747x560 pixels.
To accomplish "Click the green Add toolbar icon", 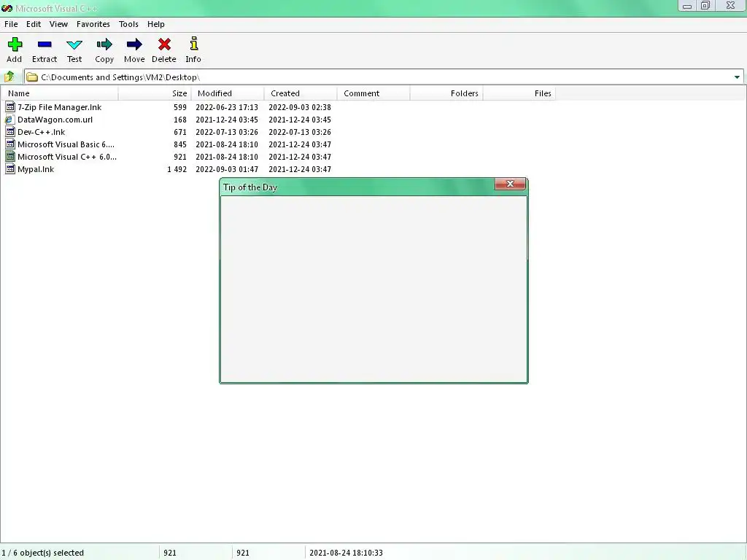I will (x=15, y=44).
